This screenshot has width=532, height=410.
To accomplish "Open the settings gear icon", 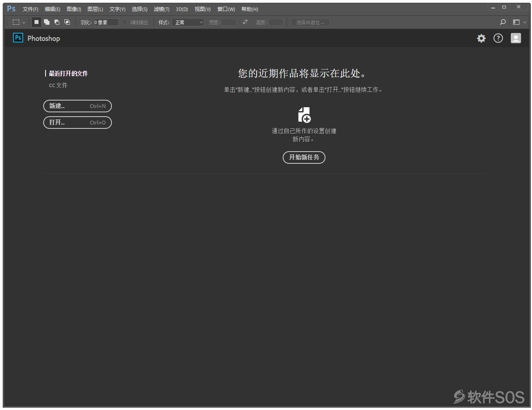I will (x=481, y=38).
